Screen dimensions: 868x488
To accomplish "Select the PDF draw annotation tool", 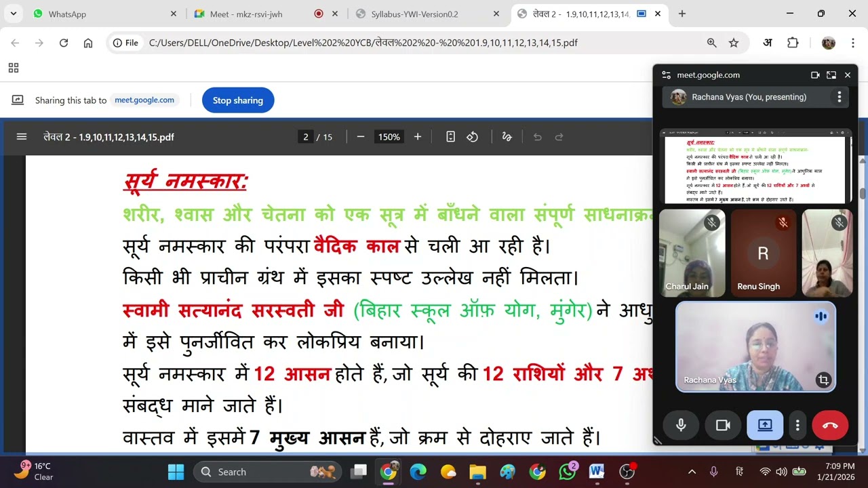I will [x=507, y=137].
